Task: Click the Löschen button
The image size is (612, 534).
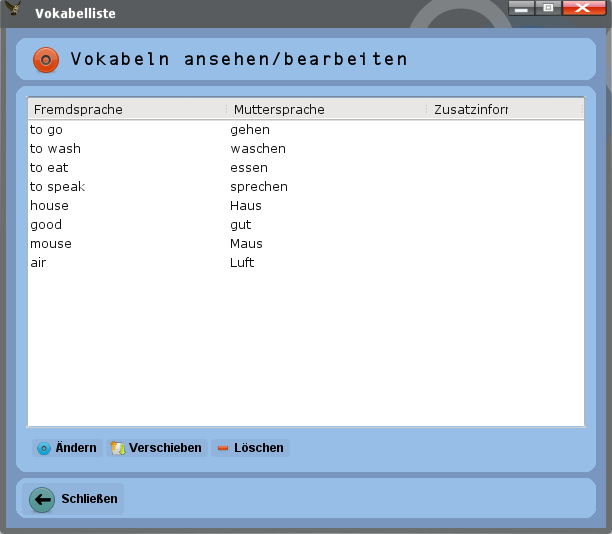Action: click(x=251, y=448)
